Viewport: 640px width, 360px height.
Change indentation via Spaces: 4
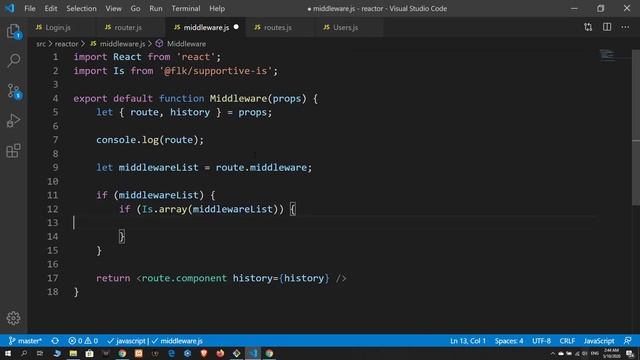tap(509, 341)
